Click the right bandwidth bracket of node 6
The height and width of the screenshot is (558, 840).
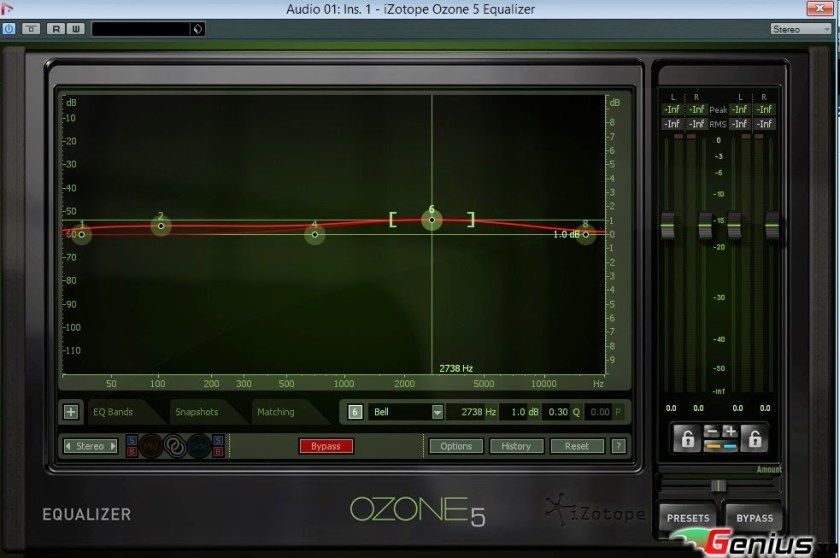pos(471,220)
